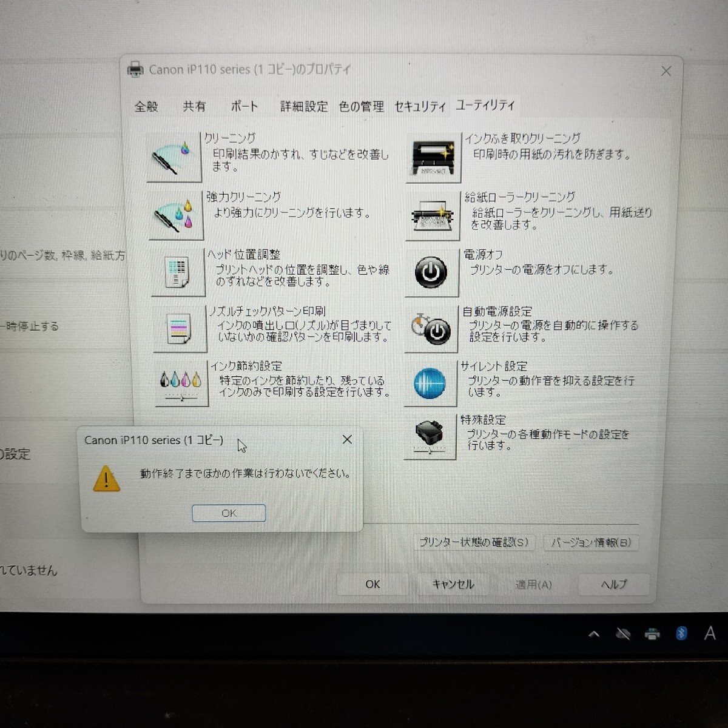The height and width of the screenshot is (728, 728).
Task: Show hidden tray icons chevron
Action: 594,634
